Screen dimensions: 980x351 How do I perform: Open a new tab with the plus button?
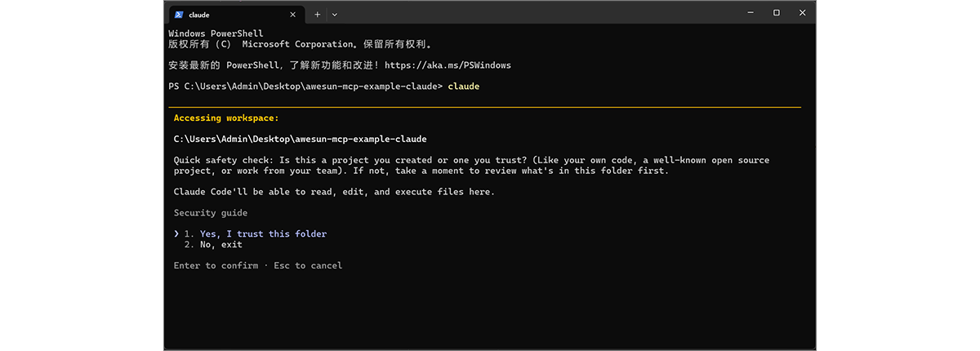[x=317, y=14]
